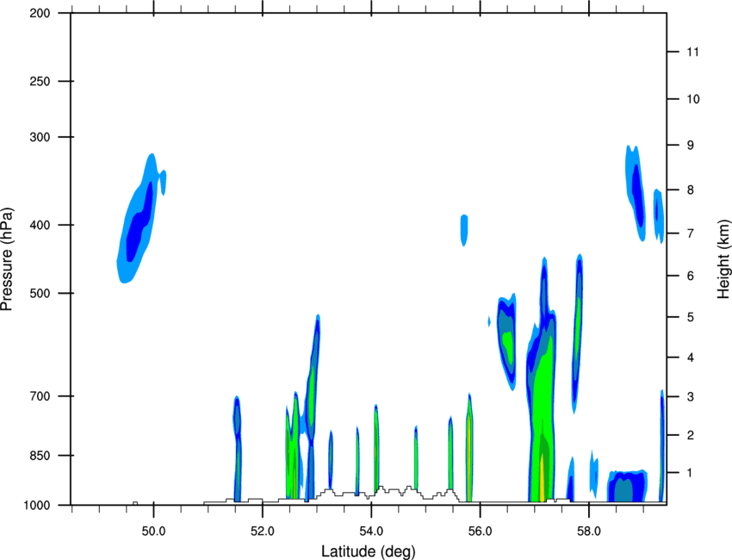Pick the 10 km height label

tap(693, 99)
